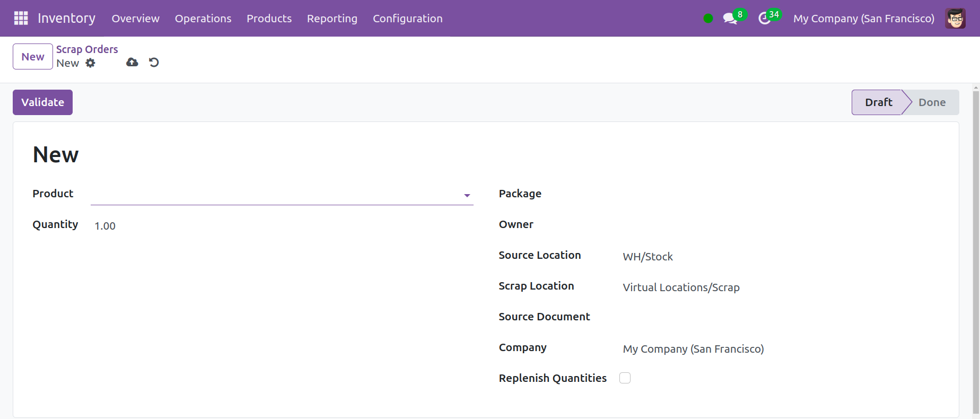Expand the Product dropdown arrow
The image size is (980, 419).
(467, 196)
